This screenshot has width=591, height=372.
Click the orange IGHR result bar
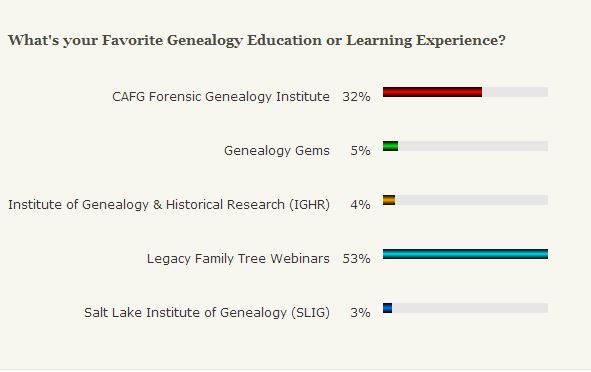(389, 200)
